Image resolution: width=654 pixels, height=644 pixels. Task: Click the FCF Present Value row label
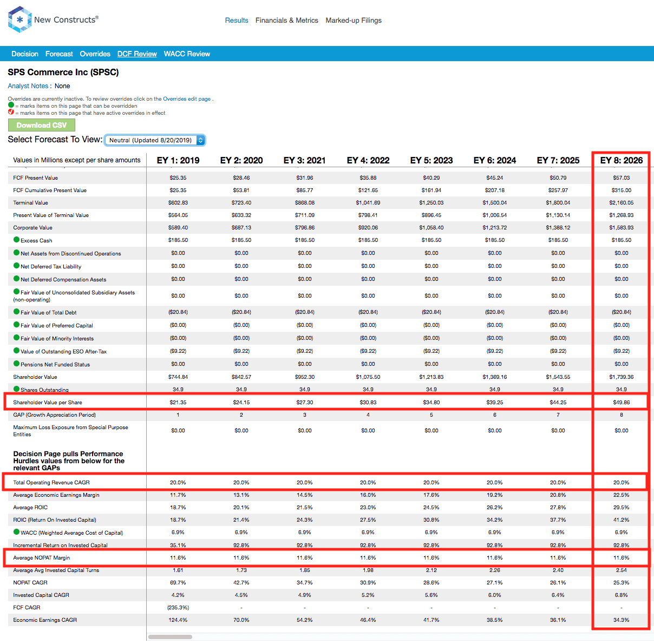coord(35,178)
